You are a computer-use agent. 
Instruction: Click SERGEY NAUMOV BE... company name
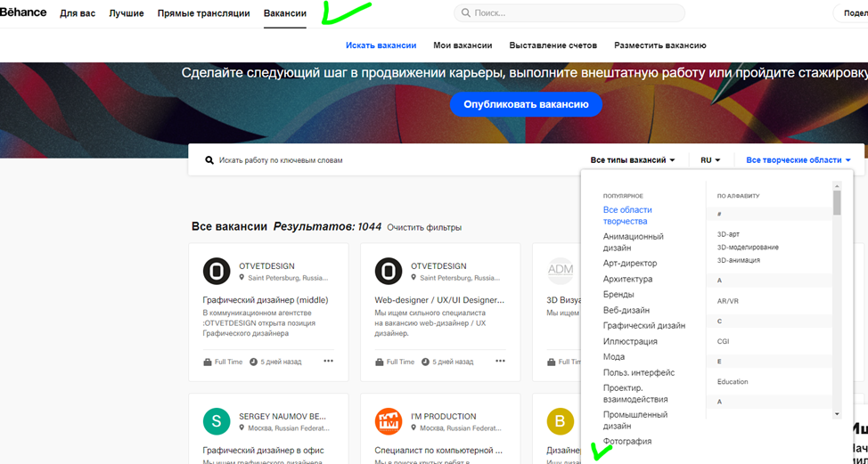click(283, 417)
